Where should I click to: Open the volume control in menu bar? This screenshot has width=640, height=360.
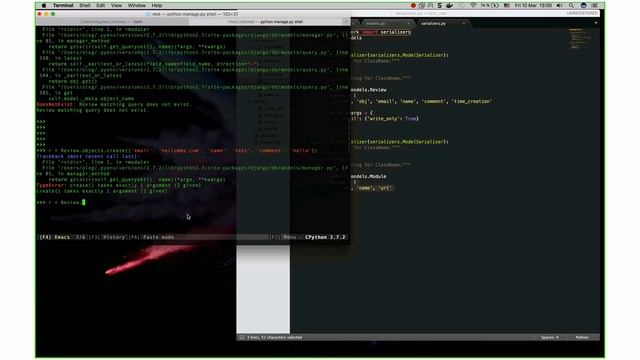559,6
